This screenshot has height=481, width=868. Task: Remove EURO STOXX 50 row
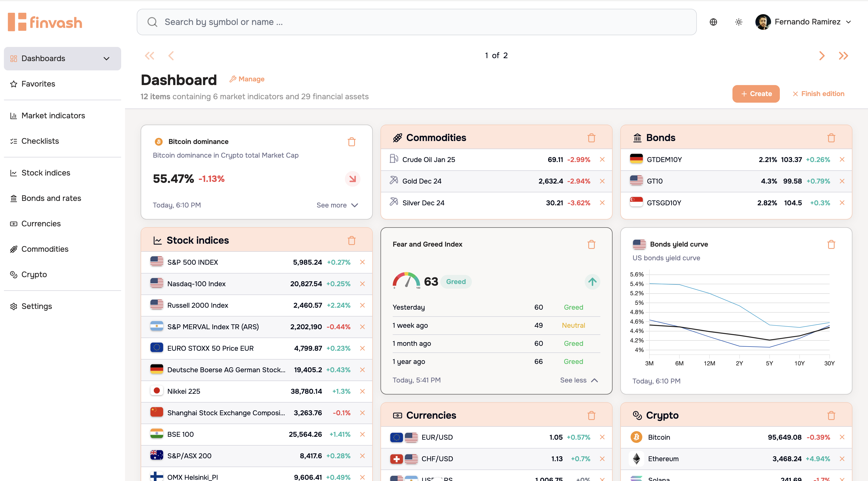click(362, 349)
